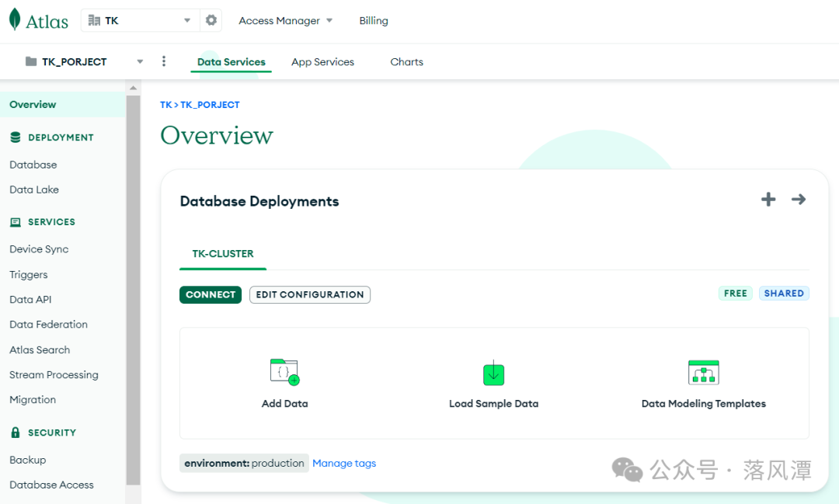Open Device Sync in the sidebar

tap(39, 249)
